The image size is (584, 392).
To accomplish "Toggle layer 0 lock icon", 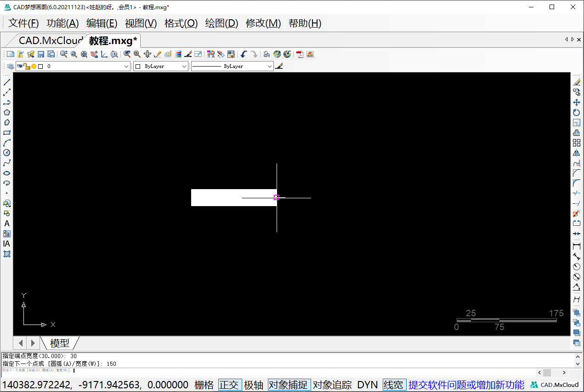I will coord(27,66).
